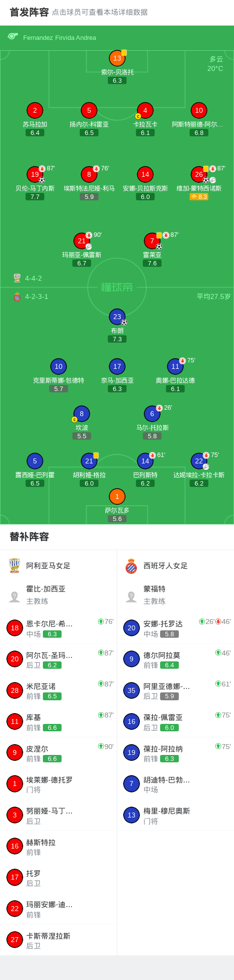The height and width of the screenshot is (980, 234).
Task: Select blue captain 坎波 number 8
Action: click(82, 414)
